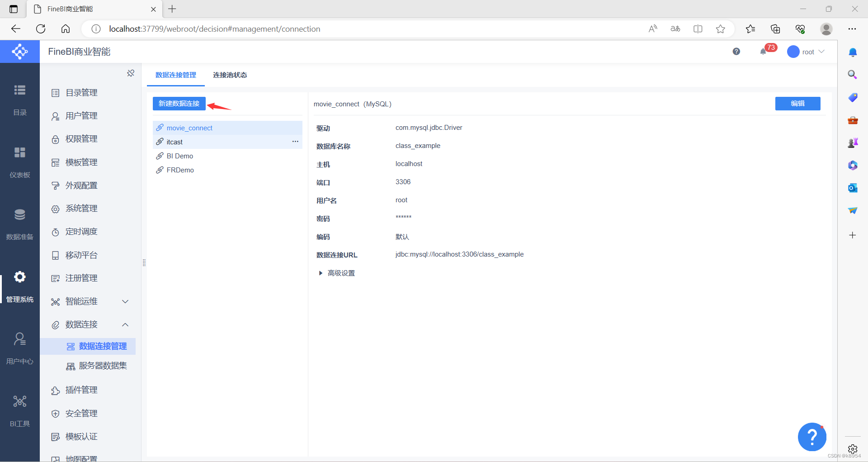
Task: Add this page to favorites star
Action: [x=721, y=29]
